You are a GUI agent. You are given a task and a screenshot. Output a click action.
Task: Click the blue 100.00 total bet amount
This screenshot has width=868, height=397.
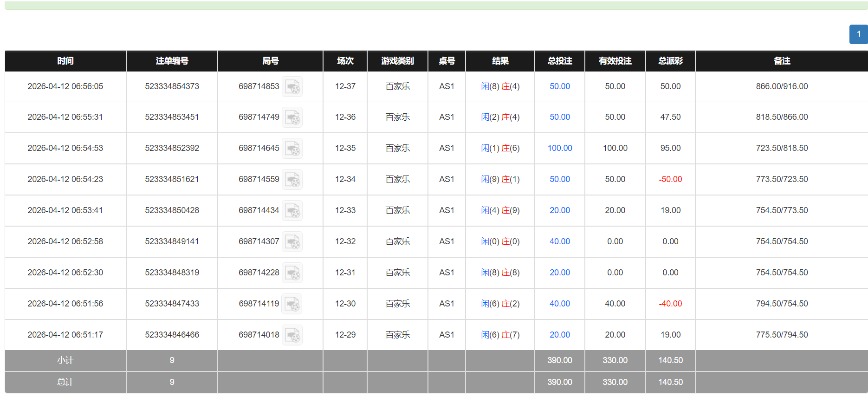tap(559, 148)
